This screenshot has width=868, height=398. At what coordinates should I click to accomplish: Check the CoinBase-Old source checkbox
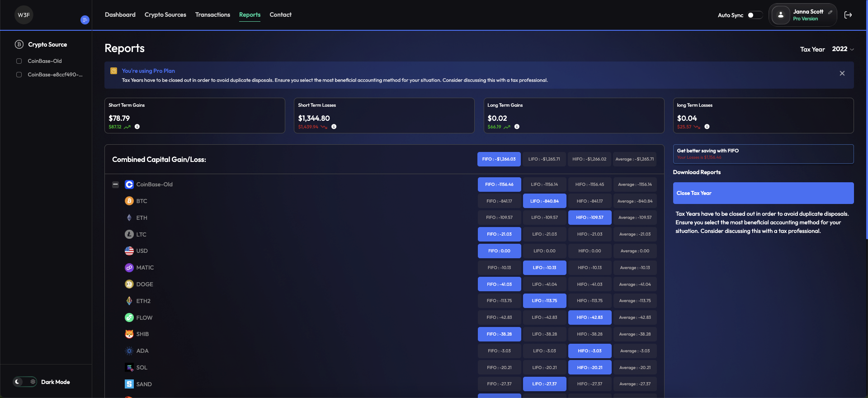[19, 61]
